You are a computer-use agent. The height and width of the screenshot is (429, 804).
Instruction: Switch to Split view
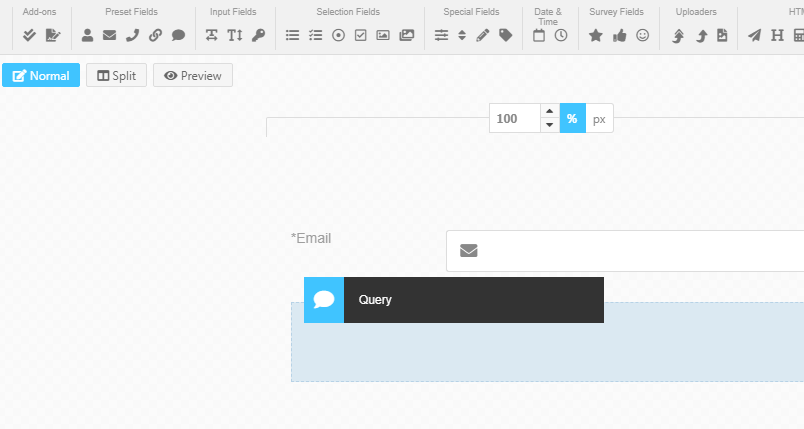tap(116, 75)
